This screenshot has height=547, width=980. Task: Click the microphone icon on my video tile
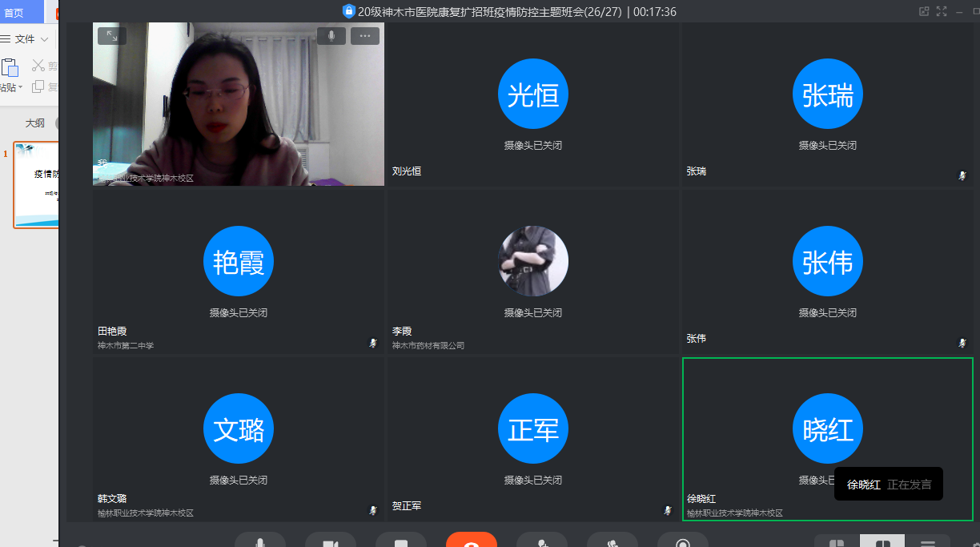tap(331, 36)
